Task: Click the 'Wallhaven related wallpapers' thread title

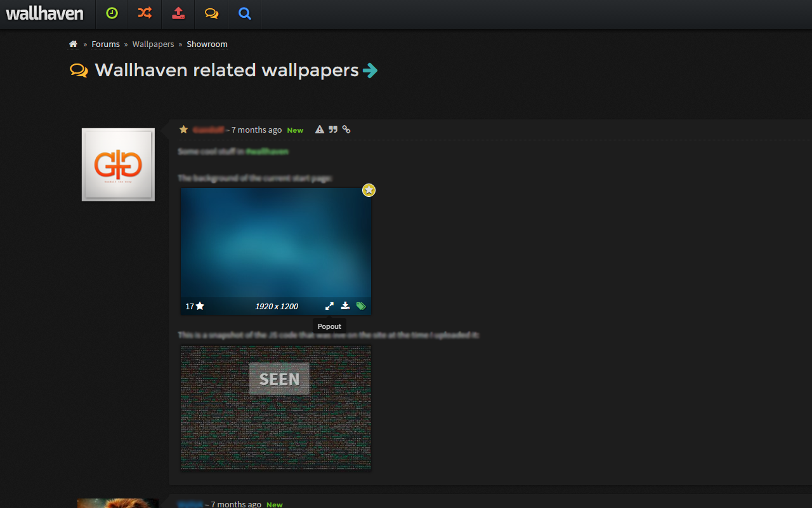Action: tap(227, 70)
